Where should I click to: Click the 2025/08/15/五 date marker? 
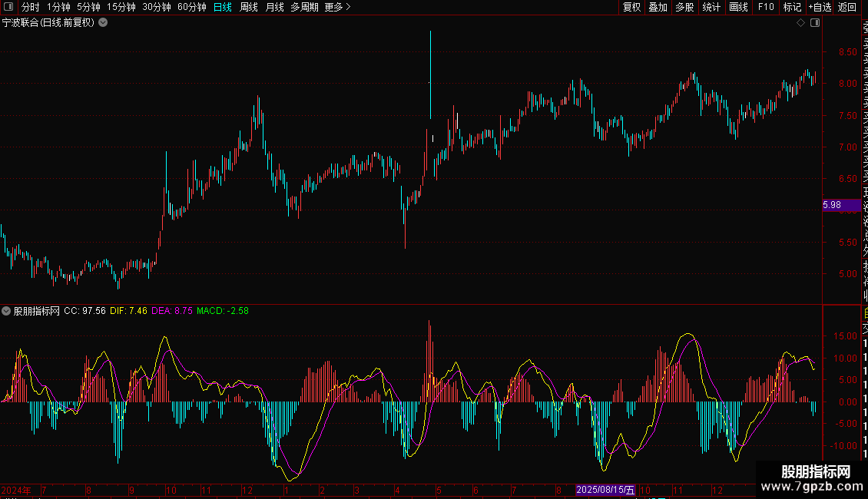point(605,490)
